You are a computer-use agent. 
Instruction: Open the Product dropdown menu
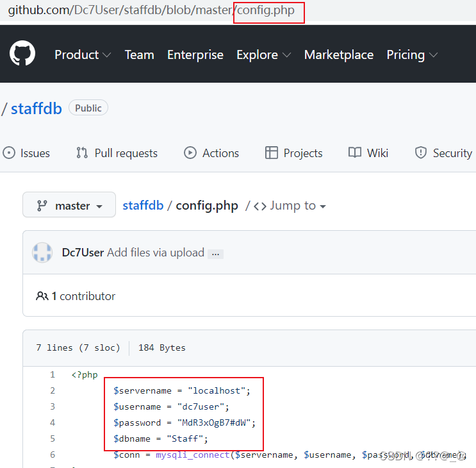83,55
